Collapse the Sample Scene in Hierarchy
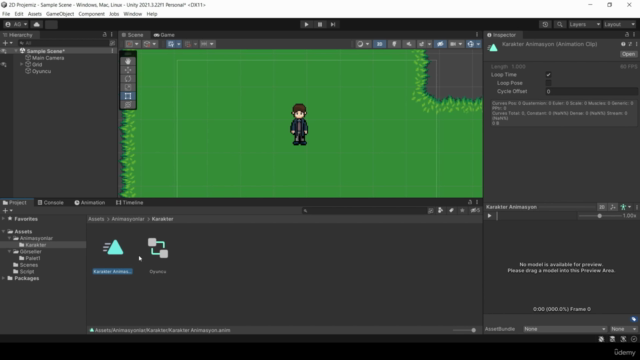This screenshot has width=640, height=360. [x=16, y=51]
